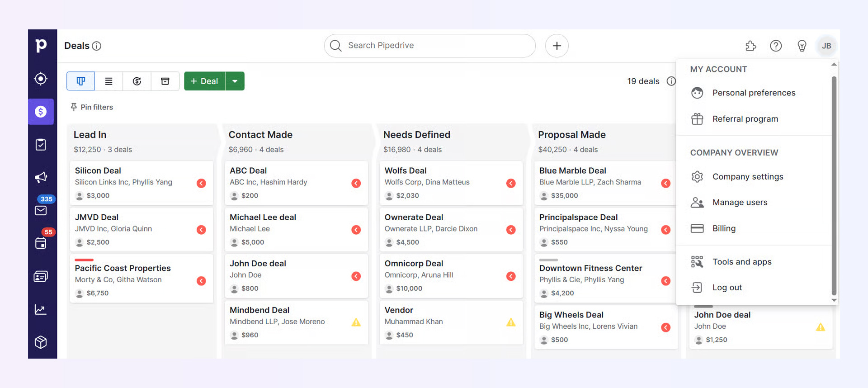Image resolution: width=868 pixels, height=388 pixels.
Task: Open Tools and apps menu item
Action: tap(754, 262)
